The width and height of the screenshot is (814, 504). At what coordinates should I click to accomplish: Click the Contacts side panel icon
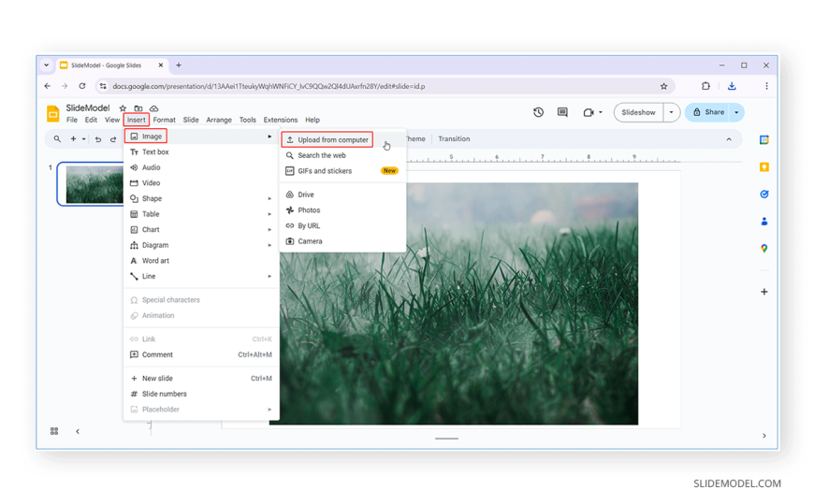[x=764, y=222]
